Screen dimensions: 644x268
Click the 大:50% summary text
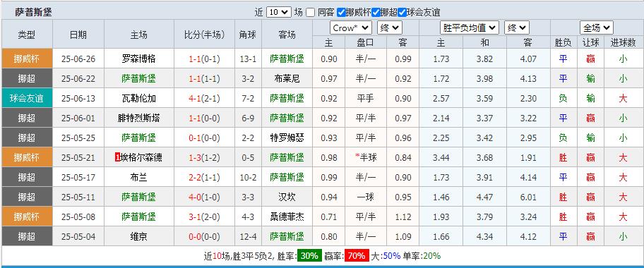pyautogui.click(x=386, y=256)
